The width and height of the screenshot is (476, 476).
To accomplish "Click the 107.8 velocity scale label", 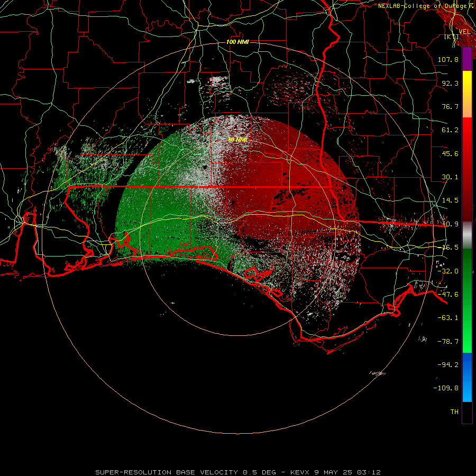I will (448, 59).
